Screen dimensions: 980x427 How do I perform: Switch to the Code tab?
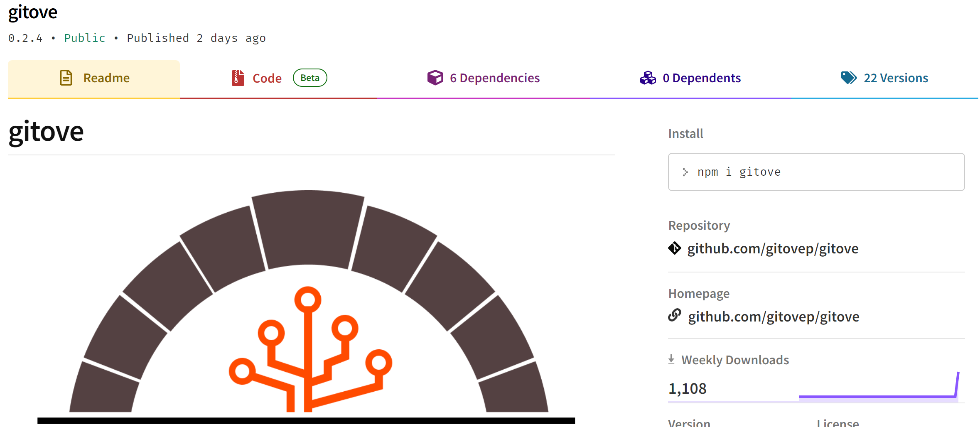tap(278, 79)
